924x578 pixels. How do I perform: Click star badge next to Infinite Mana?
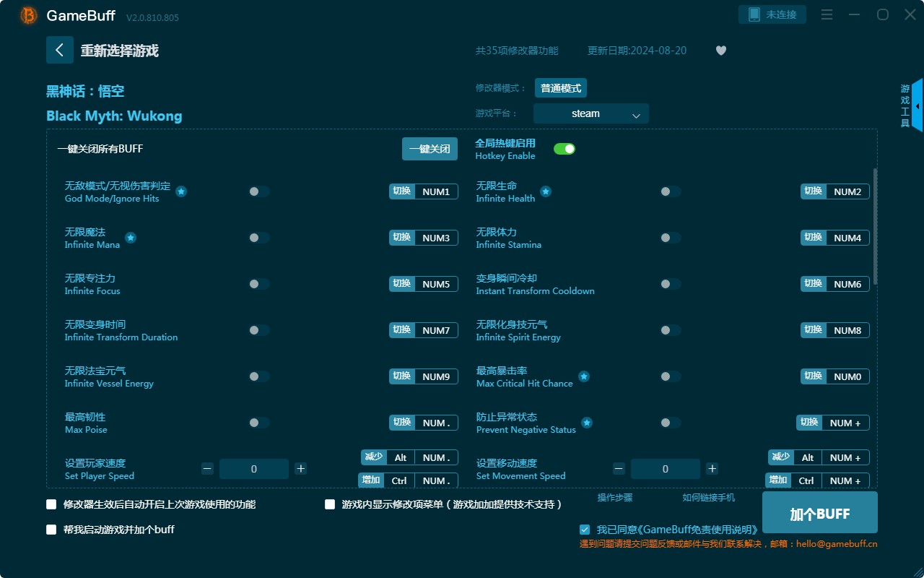tap(131, 238)
